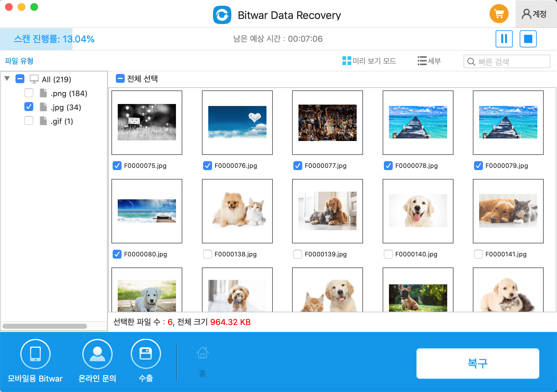Check F0000141.jpg checkbox

[479, 254]
